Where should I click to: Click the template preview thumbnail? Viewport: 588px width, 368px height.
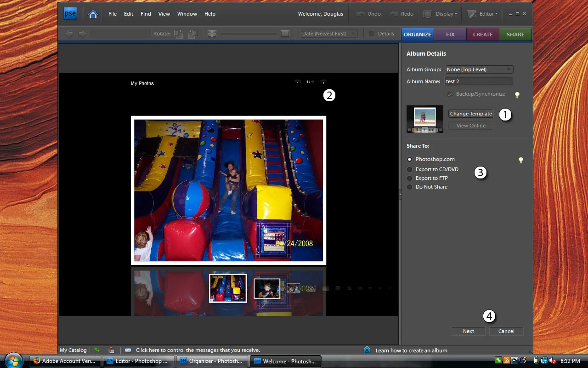(425, 119)
